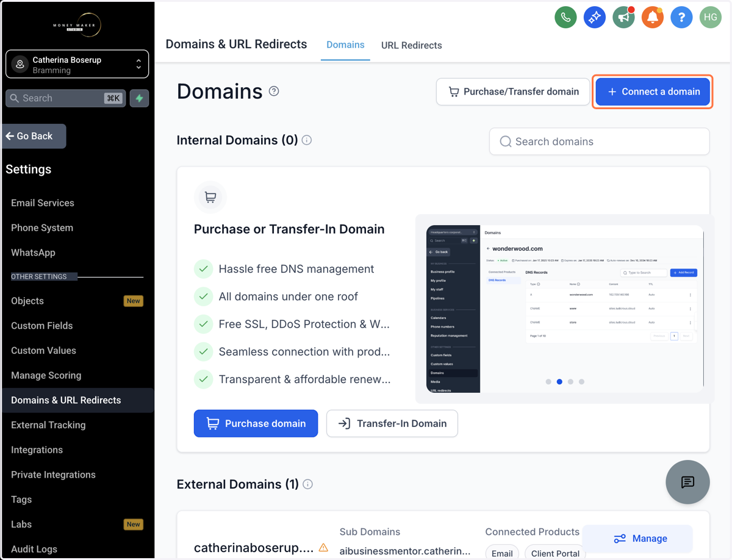Viewport: 732px width, 560px height.
Task: Open Custom Fields in sidebar
Action: pos(42,326)
